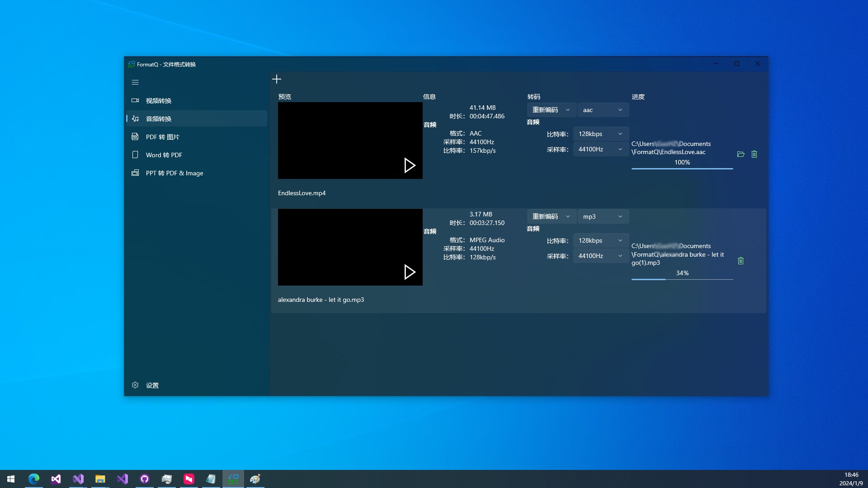The image size is (868, 488).
Task: Delete the alexandra burke conversion item
Action: [741, 261]
